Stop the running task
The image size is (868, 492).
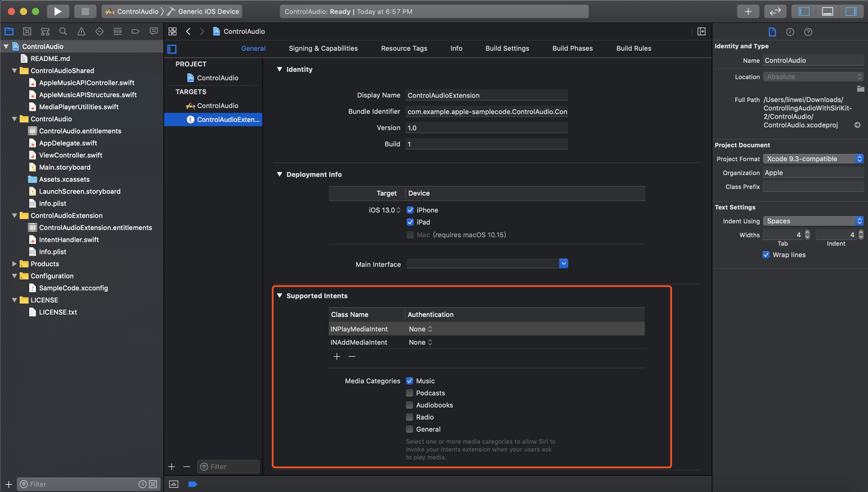(85, 12)
